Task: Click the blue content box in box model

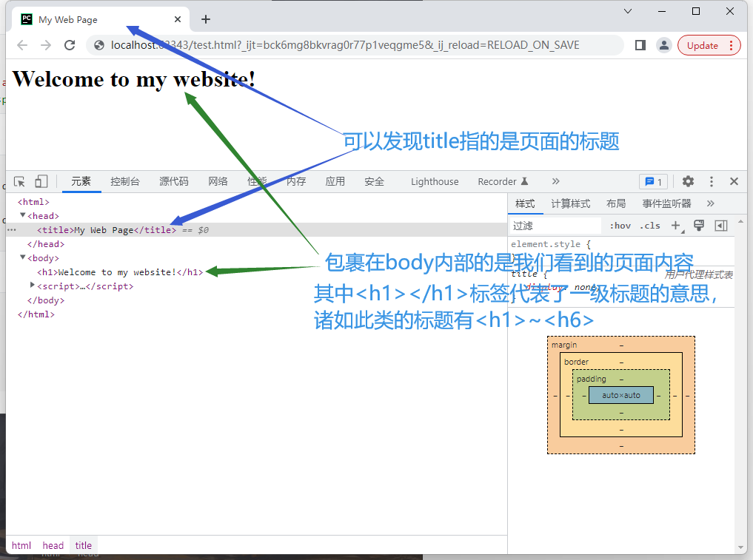Action: coord(620,395)
